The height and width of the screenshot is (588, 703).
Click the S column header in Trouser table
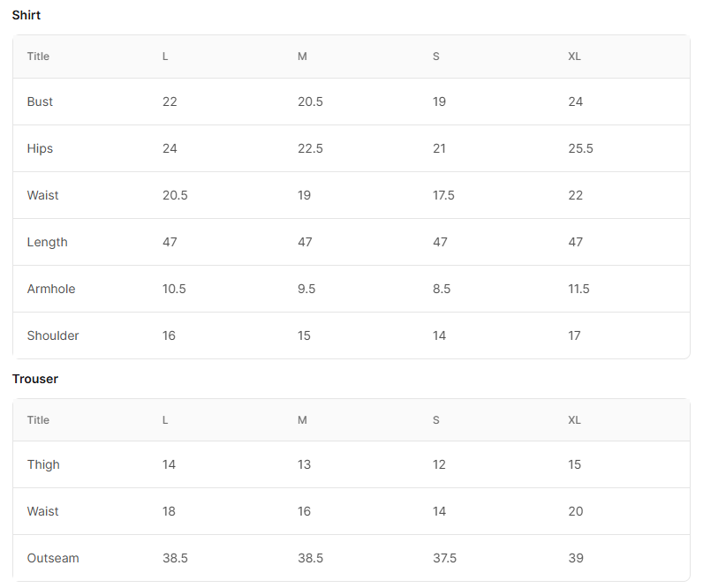436,420
